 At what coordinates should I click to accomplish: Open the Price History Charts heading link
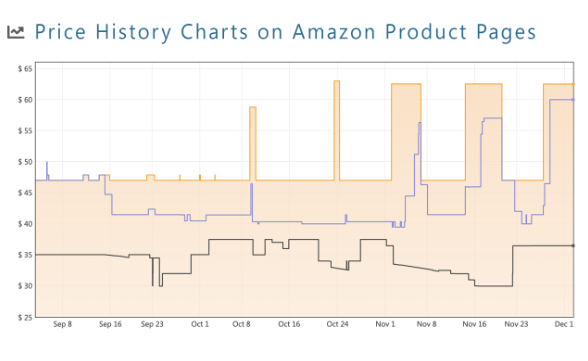coord(285,32)
